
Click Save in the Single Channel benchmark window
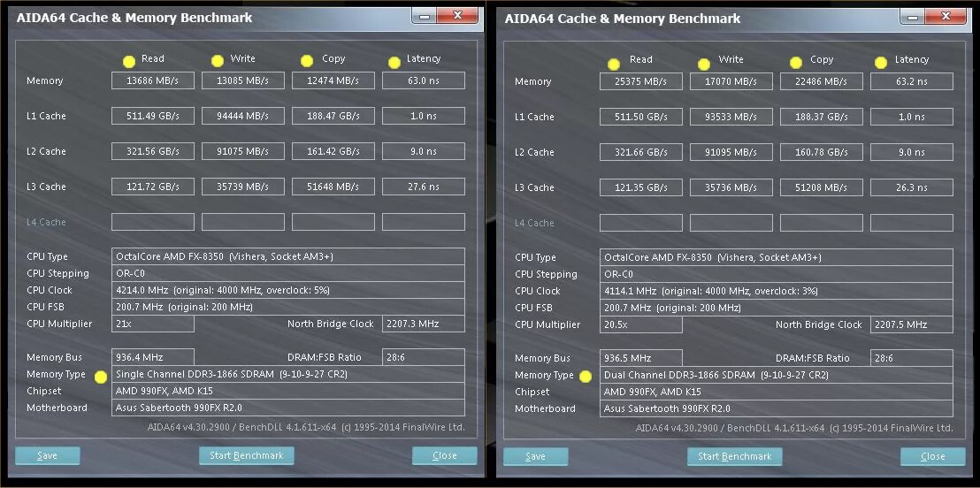[x=48, y=455]
